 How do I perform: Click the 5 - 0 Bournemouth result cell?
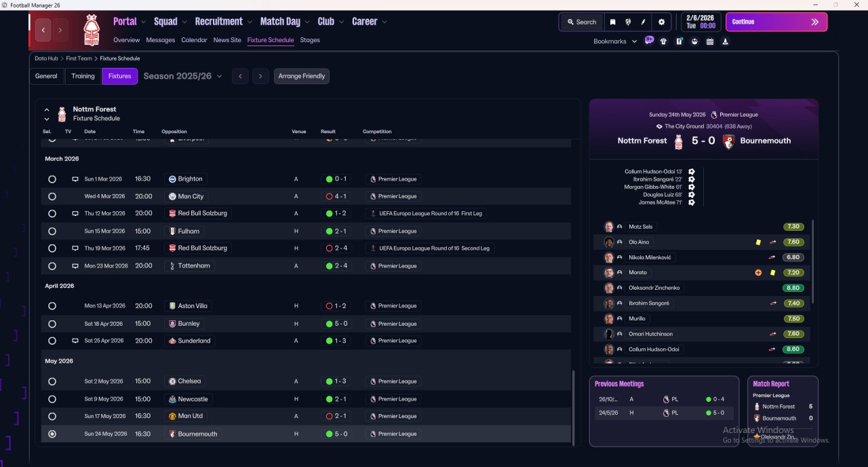coord(336,434)
